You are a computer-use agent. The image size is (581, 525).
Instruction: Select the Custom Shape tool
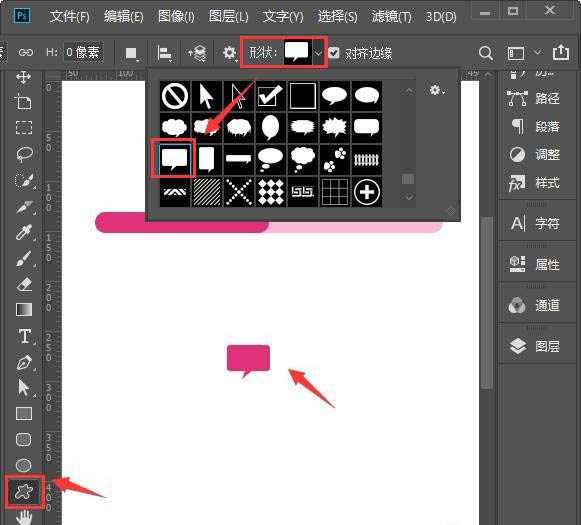(24, 492)
